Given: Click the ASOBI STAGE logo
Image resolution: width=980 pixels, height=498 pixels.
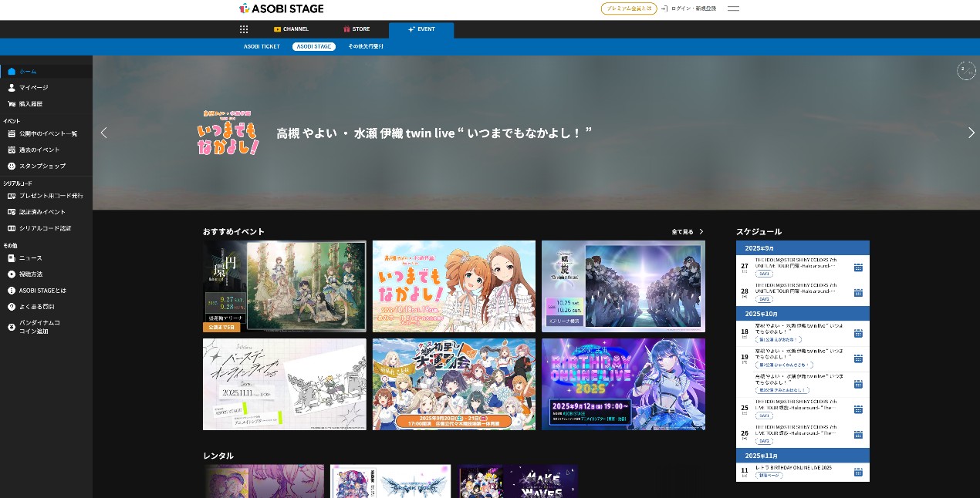Looking at the screenshot, I should (x=282, y=8).
